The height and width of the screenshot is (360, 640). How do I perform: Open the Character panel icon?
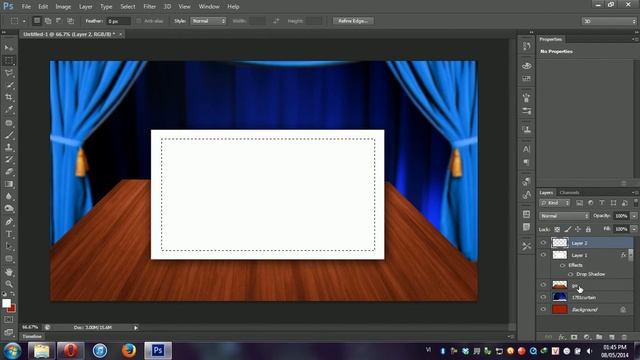(x=527, y=149)
